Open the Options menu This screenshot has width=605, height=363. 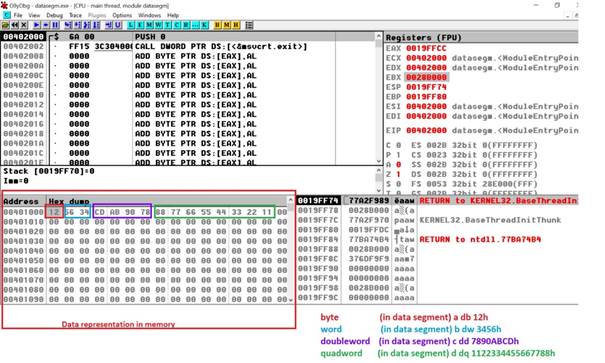122,15
